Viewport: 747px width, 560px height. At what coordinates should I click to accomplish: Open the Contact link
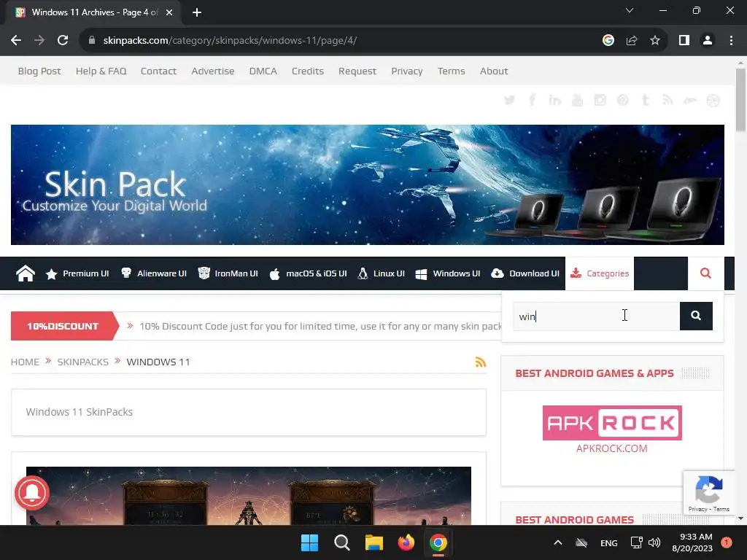tap(158, 71)
